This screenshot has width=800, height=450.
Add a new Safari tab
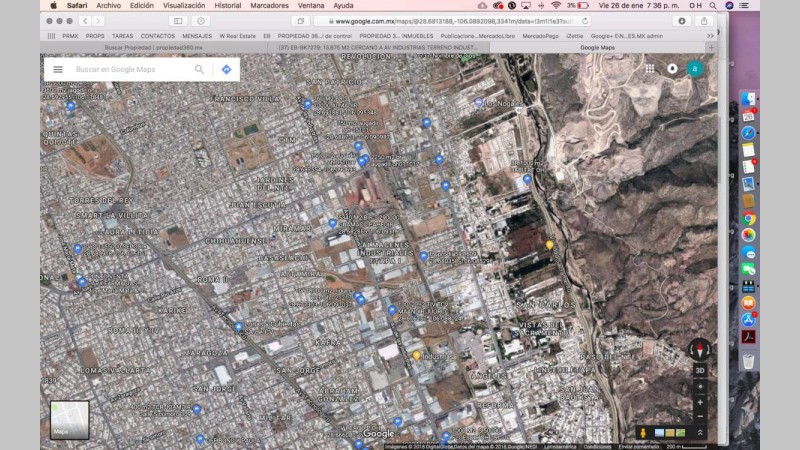click(x=711, y=47)
